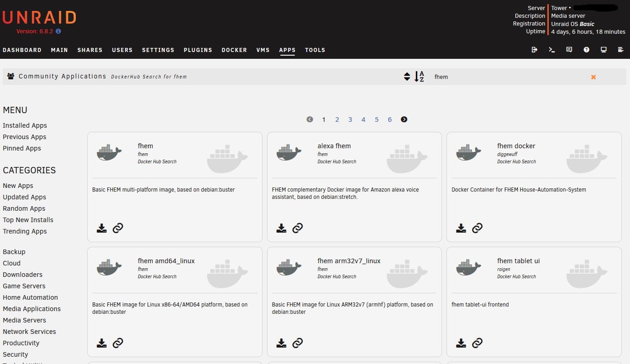The height and width of the screenshot is (364, 630).
Task: Click the logout icon in header
Action: point(535,50)
